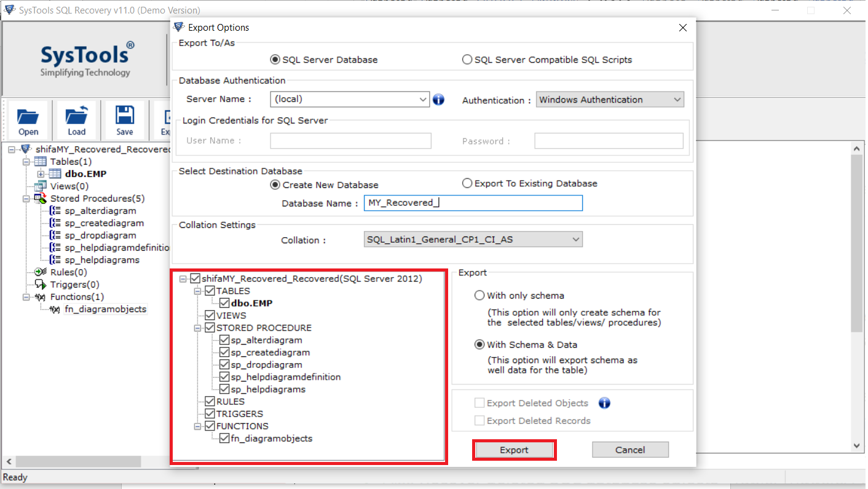Uncheck sp_alterdiagram checkbox in export tree
The image size is (868, 489).
[x=225, y=340]
